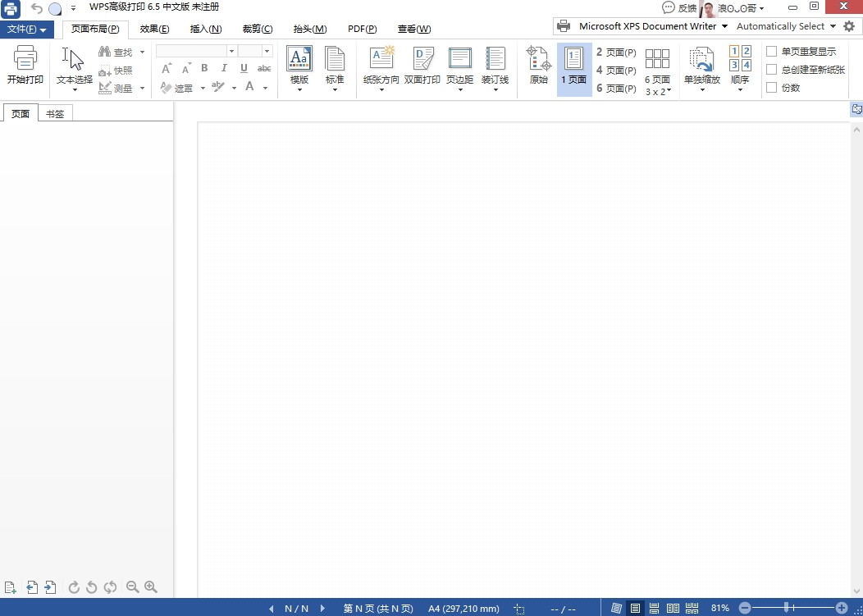Switch to the 查看(W) tab
Image resolution: width=863 pixels, height=616 pixels.
(x=414, y=30)
